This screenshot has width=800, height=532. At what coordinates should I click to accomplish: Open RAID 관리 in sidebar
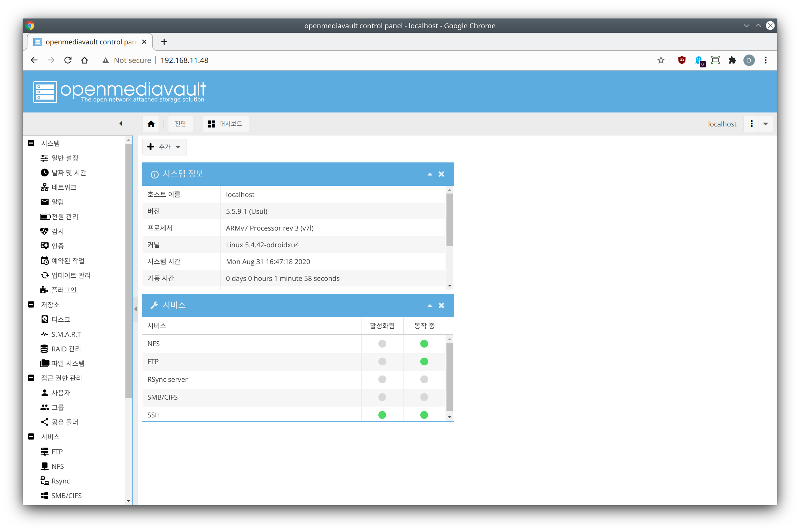click(66, 349)
